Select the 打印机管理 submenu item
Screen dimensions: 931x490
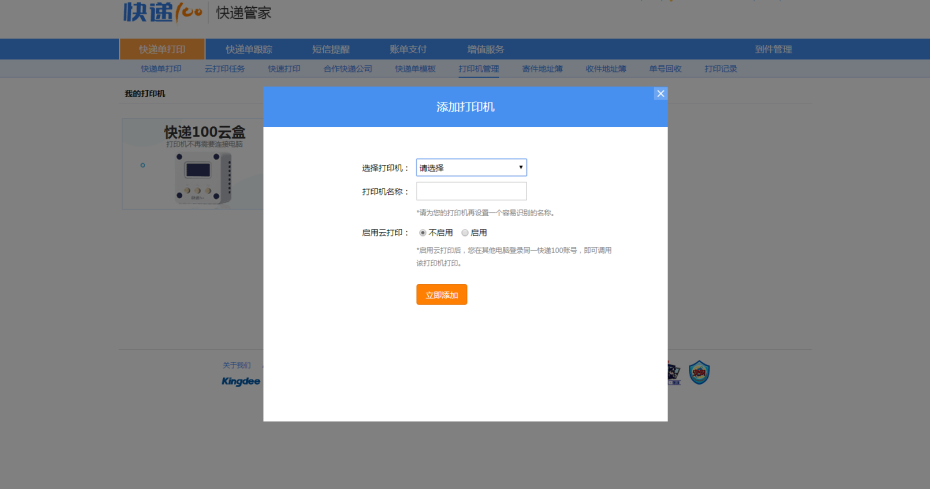pyautogui.click(x=478, y=69)
